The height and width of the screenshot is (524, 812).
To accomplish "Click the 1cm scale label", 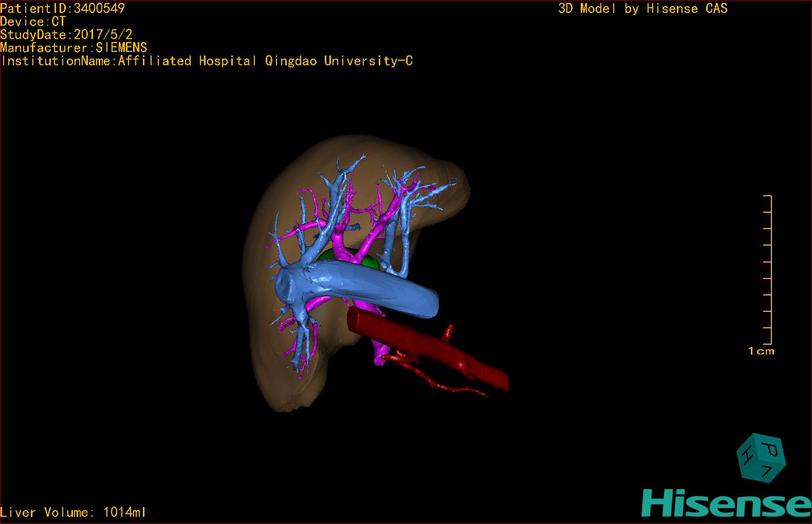I will click(761, 351).
